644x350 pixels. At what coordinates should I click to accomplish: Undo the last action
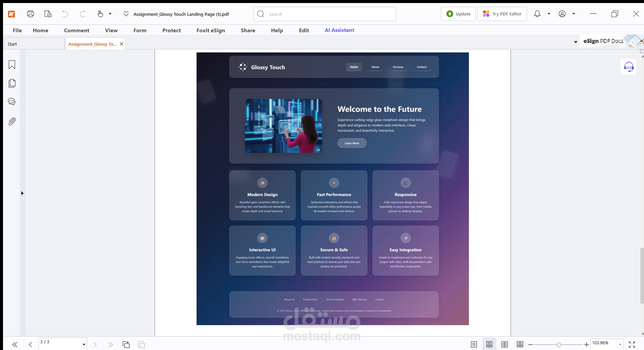65,14
